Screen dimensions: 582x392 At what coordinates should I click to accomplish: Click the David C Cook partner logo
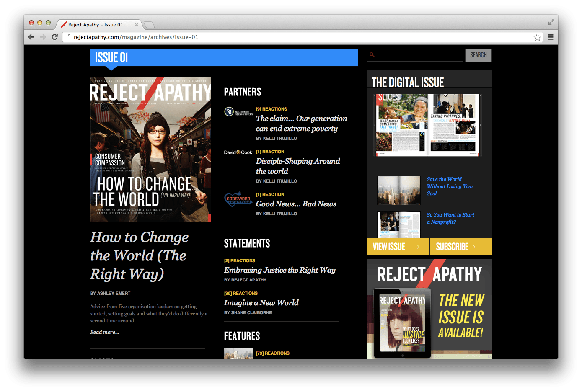[x=238, y=152]
